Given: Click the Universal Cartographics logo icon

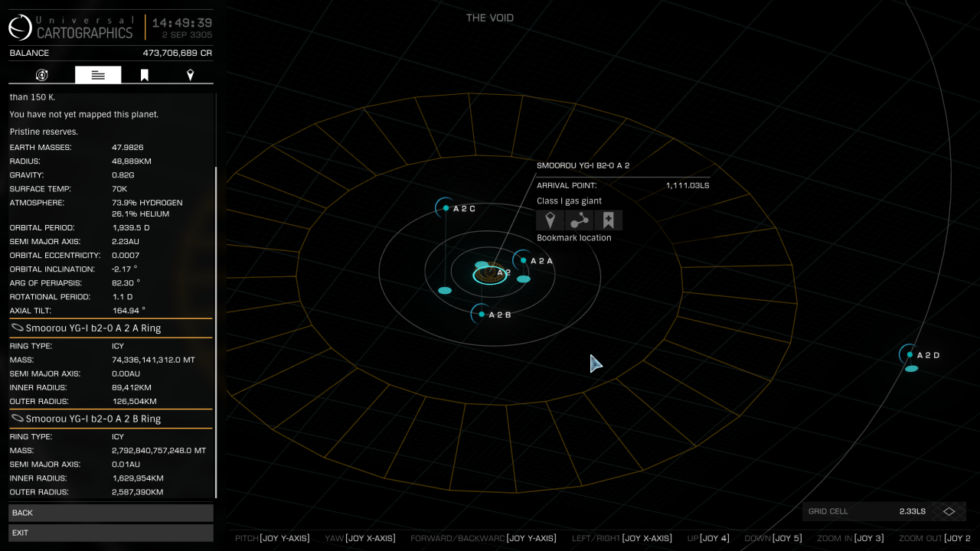Looking at the screenshot, I should click(21, 28).
